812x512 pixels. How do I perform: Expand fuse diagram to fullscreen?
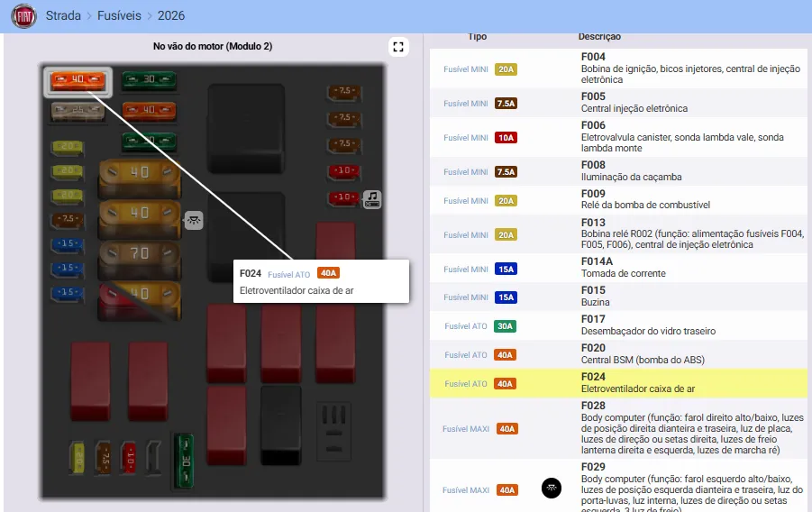click(398, 47)
